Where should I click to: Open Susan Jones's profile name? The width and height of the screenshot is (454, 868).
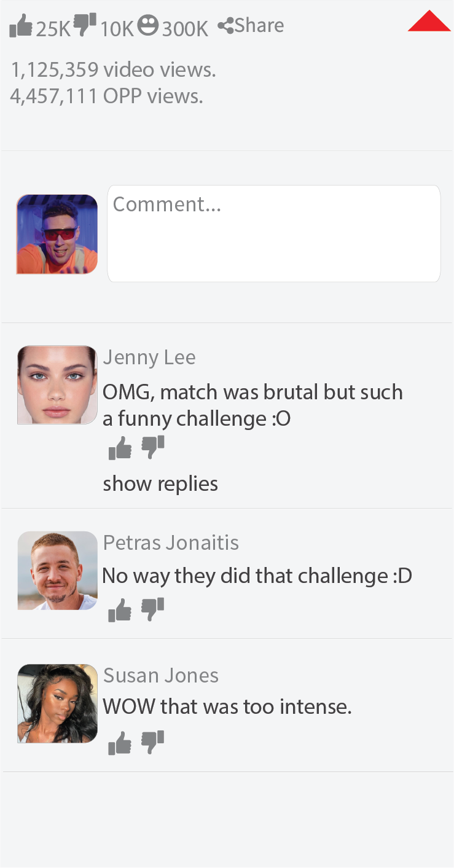click(161, 676)
